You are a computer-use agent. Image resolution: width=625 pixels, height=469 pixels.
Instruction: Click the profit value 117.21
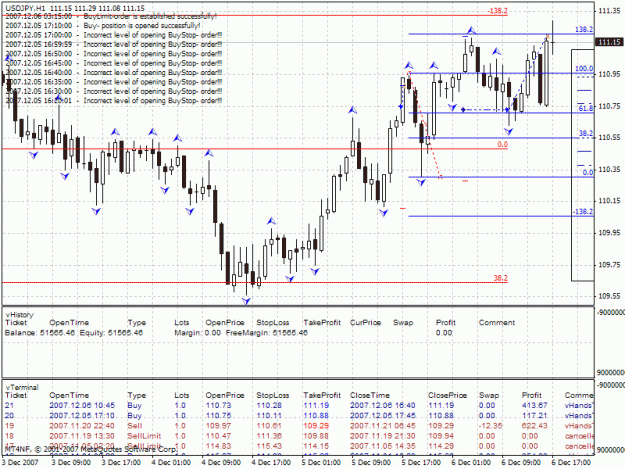(535, 416)
